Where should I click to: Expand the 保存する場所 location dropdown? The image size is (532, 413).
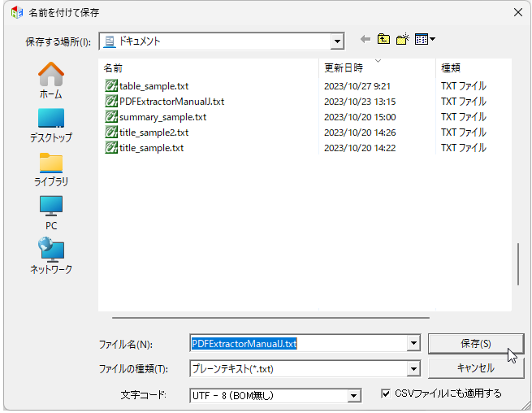337,41
